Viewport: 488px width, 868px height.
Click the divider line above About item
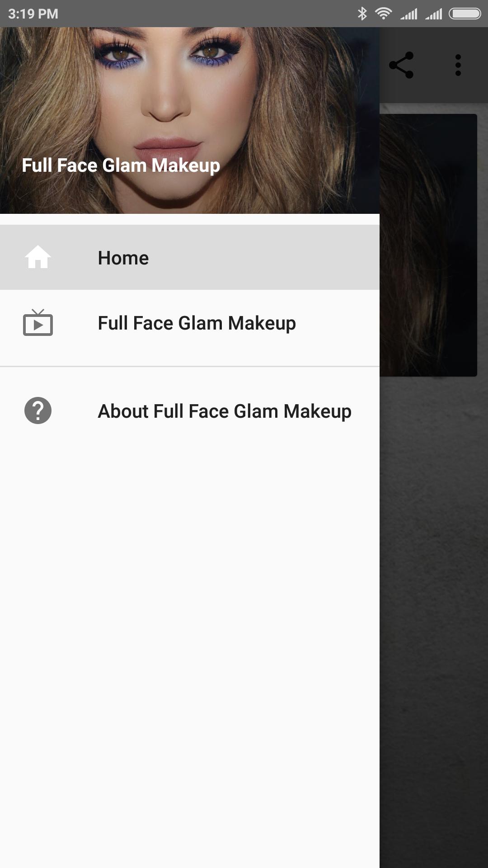point(190,366)
